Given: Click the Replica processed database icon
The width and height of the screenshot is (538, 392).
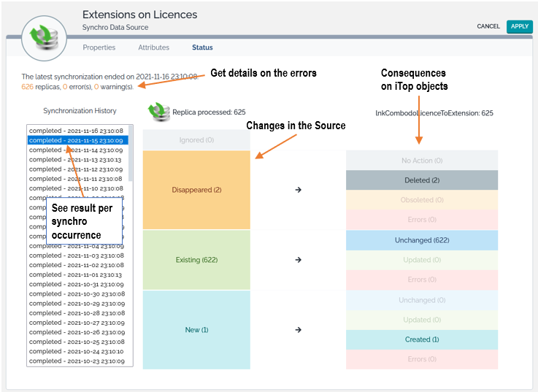Looking at the screenshot, I should (158, 112).
